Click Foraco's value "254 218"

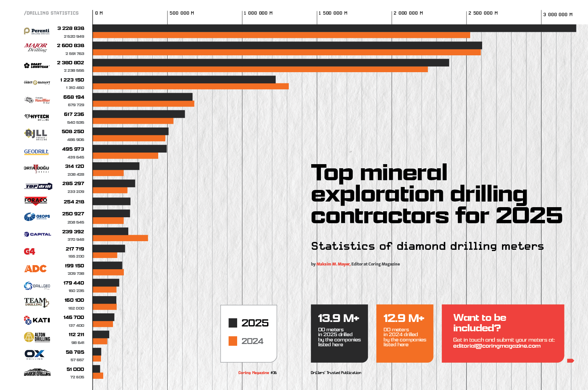click(x=74, y=202)
